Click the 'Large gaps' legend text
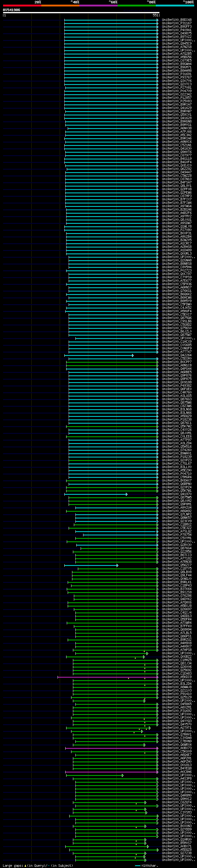197x868 pixels. (x=13, y=866)
